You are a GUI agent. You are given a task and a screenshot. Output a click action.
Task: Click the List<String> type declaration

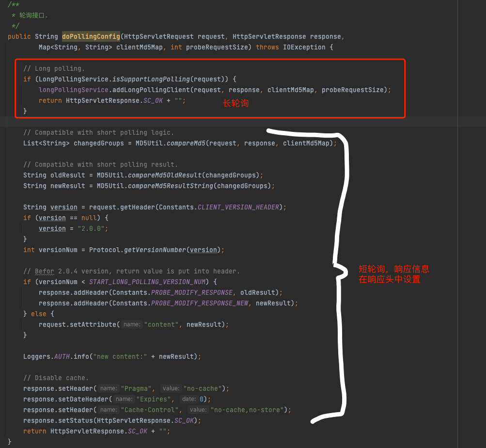click(x=47, y=144)
